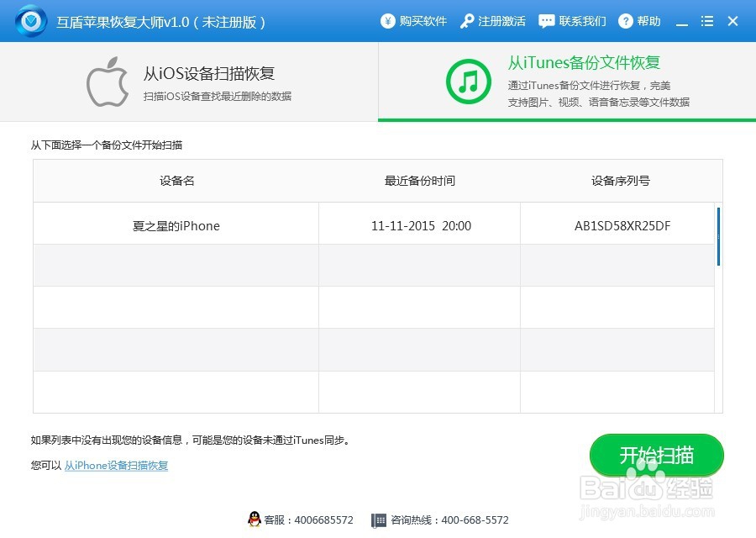
Task: Click the 最近备份时间 column header
Action: tap(420, 181)
